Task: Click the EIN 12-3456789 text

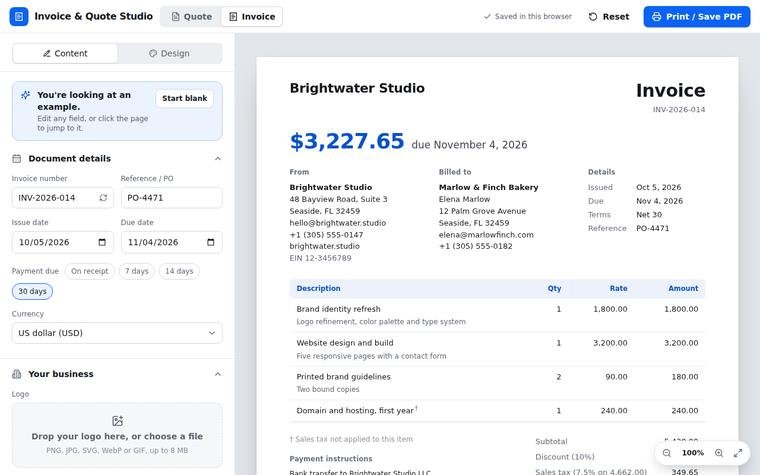Action: coord(320,258)
